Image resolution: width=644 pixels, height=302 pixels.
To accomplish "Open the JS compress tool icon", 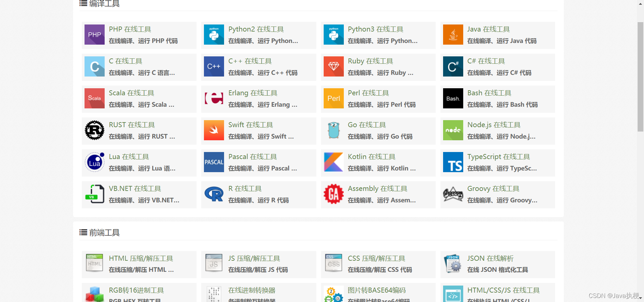I will click(x=214, y=263).
